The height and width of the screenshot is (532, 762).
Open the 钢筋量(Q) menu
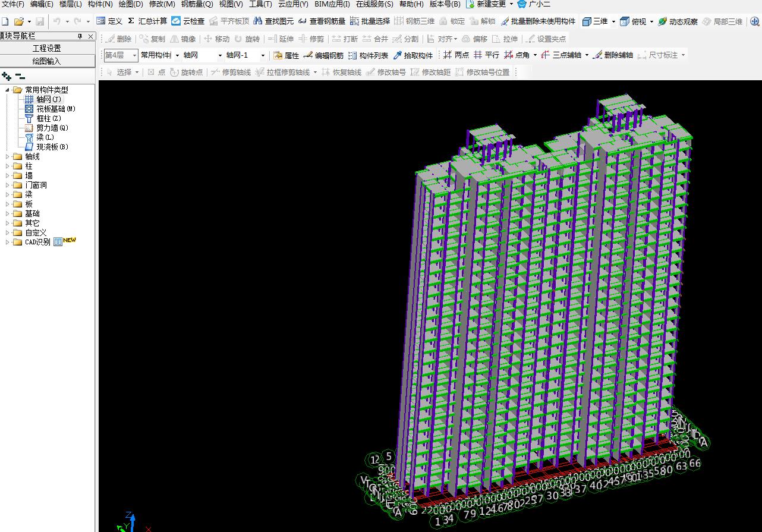[x=197, y=4]
